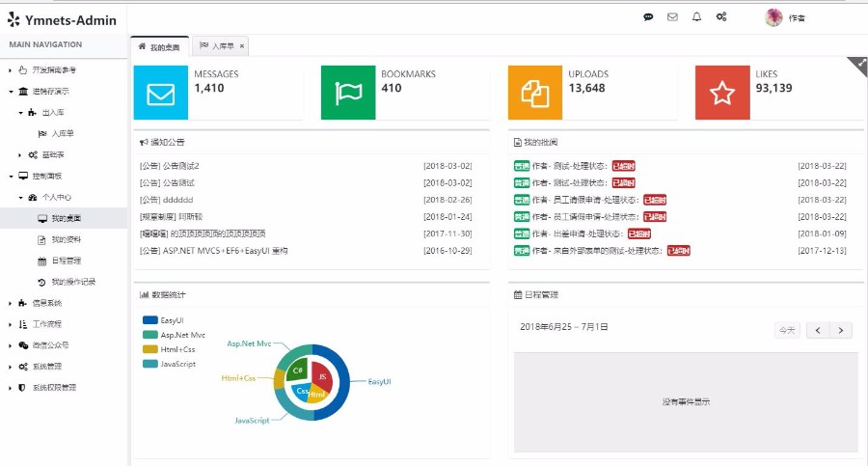Viewport: 868px width, 466px height.
Task: Open the chat bubble icon in top bar
Action: point(648,17)
